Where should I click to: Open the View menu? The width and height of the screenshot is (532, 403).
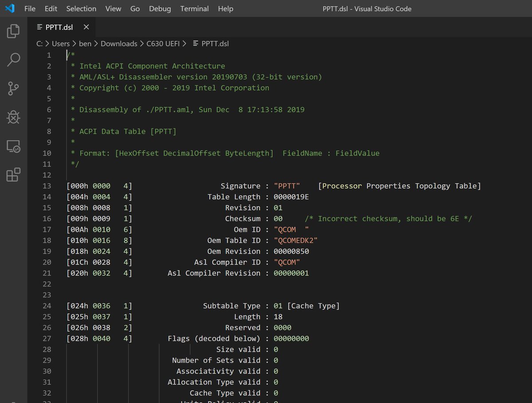coord(113,8)
